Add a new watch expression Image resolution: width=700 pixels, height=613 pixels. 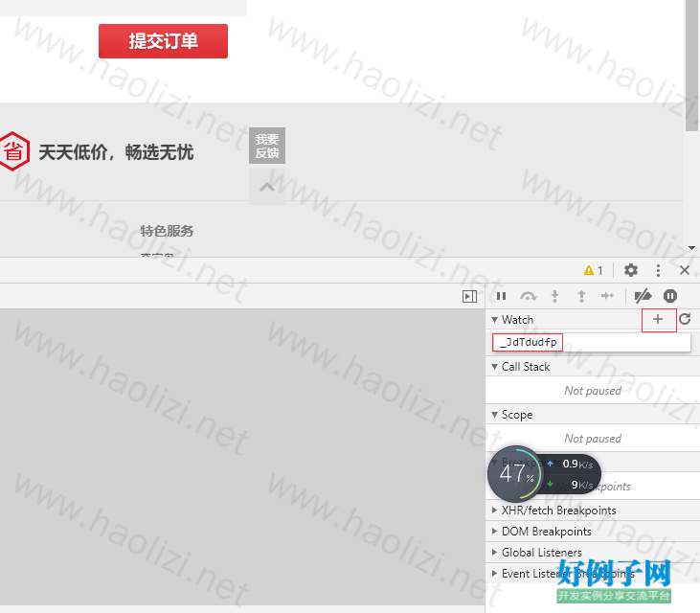659,319
